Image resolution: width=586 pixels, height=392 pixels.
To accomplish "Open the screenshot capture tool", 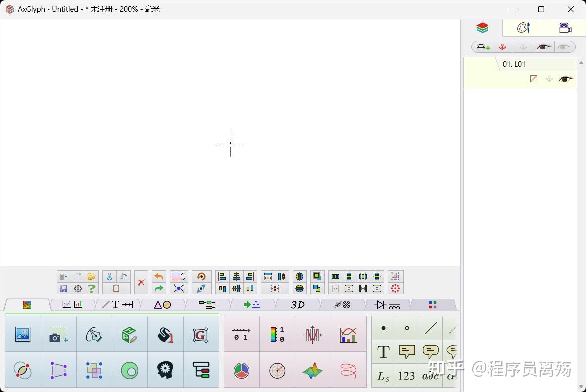I will [58, 334].
